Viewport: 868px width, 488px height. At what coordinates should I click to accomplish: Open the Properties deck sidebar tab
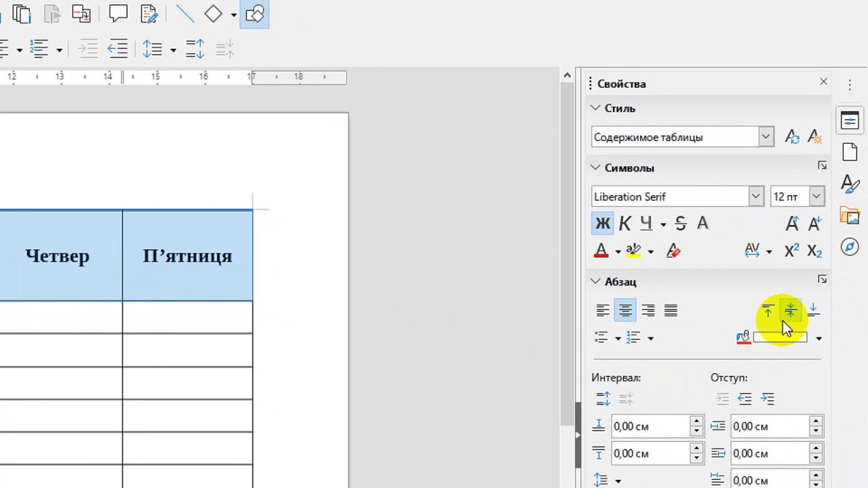click(x=850, y=121)
